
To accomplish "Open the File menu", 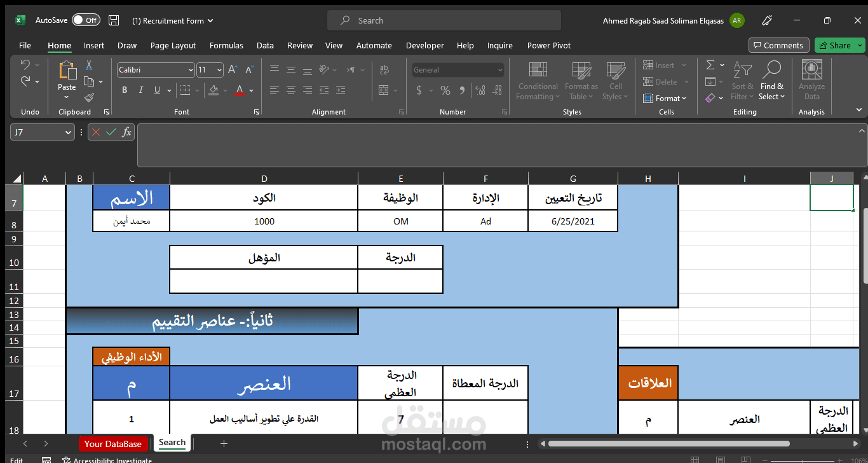I will (x=25, y=45).
